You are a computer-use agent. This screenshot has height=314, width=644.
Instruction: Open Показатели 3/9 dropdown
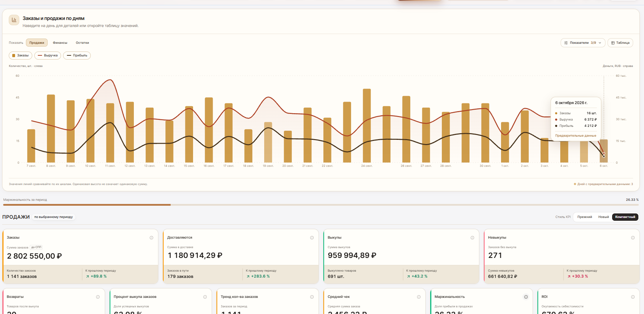583,43
